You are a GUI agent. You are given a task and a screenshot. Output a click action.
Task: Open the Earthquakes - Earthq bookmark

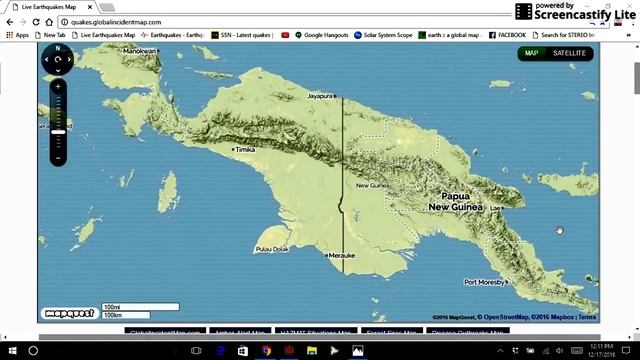point(172,35)
